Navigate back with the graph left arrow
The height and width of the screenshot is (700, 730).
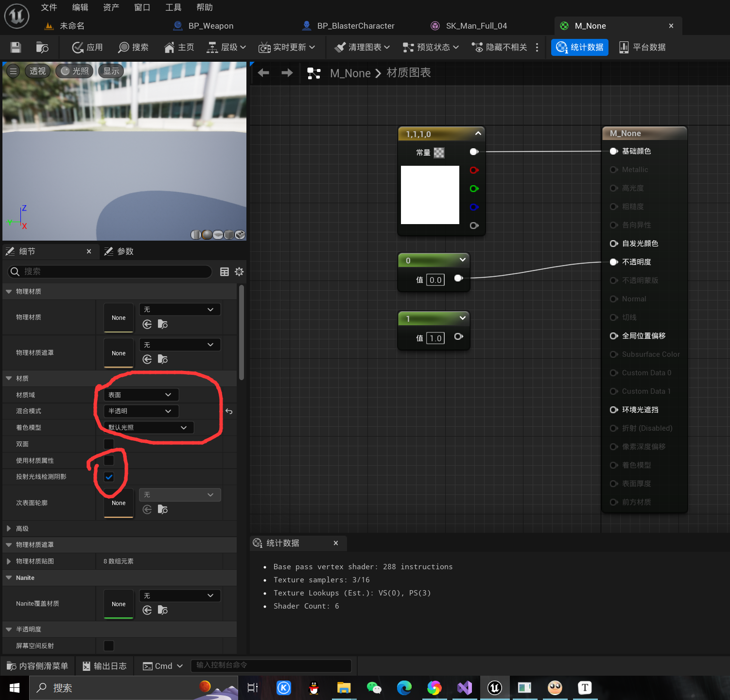pos(263,73)
